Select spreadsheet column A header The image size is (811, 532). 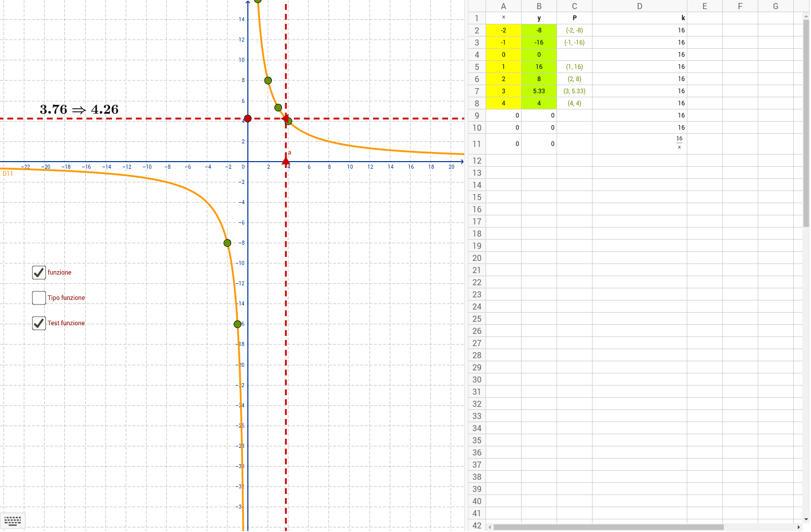(503, 6)
